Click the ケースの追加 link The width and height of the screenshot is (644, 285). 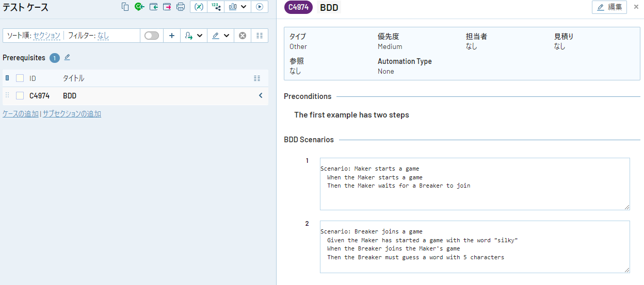click(21, 114)
